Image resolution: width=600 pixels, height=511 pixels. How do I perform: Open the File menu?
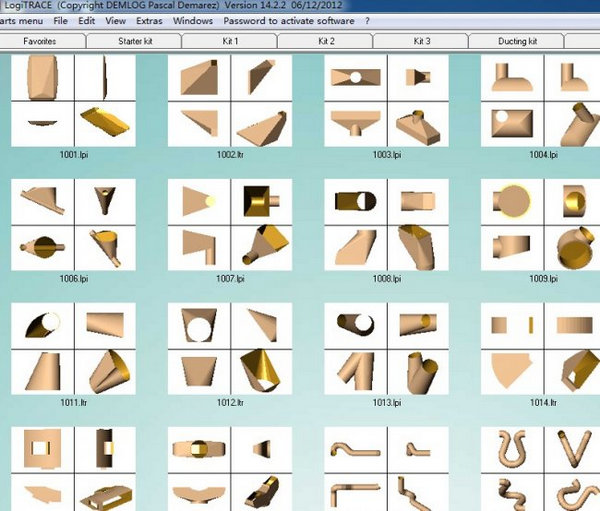point(61,20)
